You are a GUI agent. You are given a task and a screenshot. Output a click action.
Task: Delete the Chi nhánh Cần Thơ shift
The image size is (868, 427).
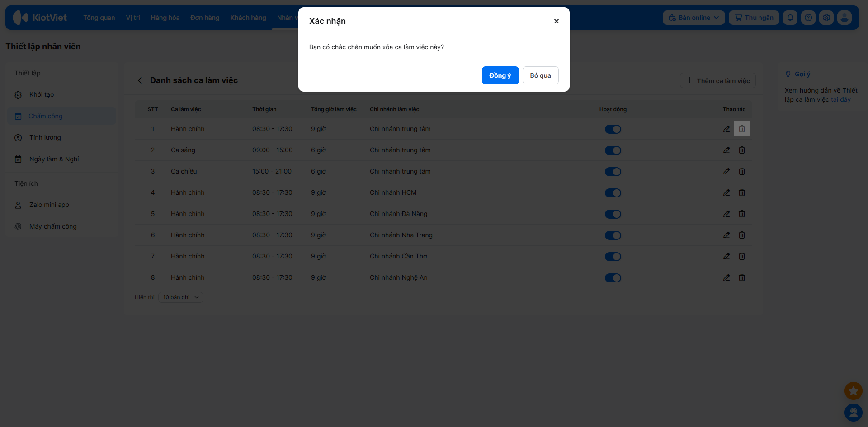click(x=742, y=256)
